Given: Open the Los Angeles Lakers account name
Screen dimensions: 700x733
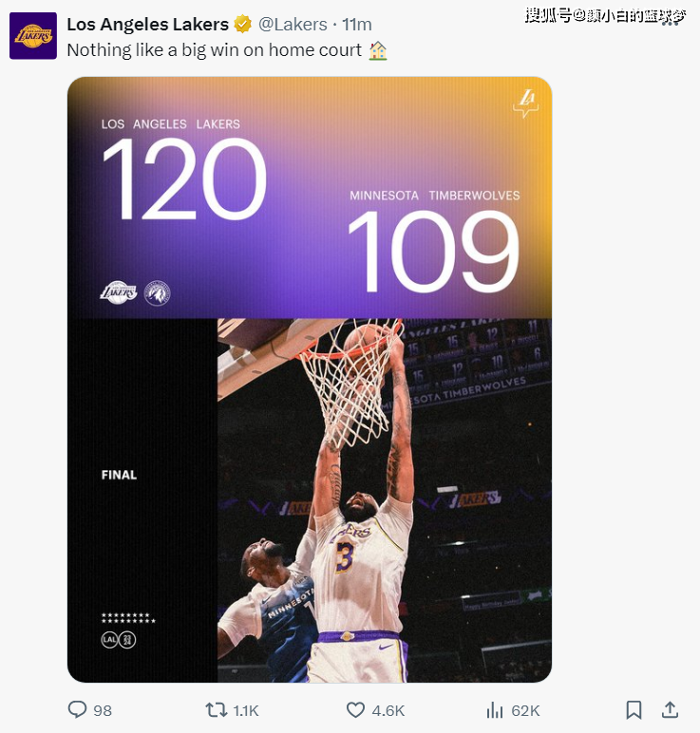Looking at the screenshot, I should pos(147,24).
